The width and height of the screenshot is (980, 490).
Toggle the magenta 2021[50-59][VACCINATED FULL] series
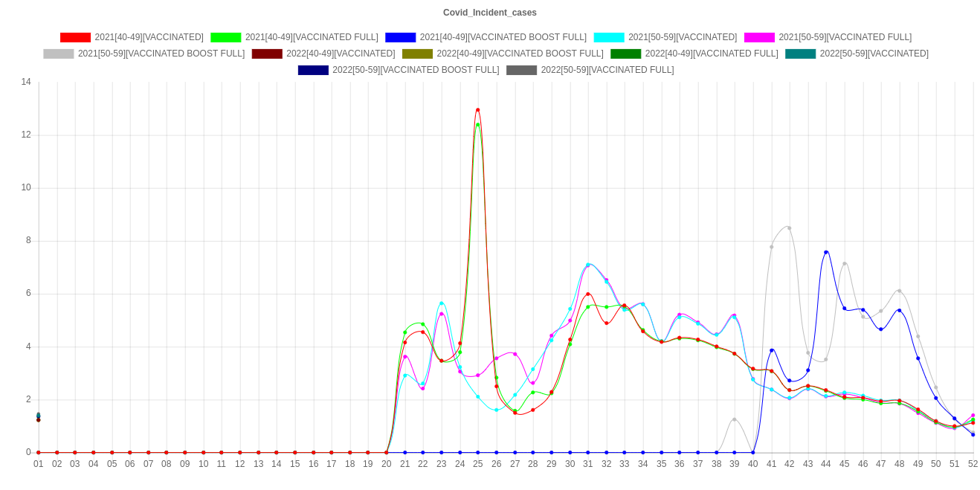(x=759, y=37)
